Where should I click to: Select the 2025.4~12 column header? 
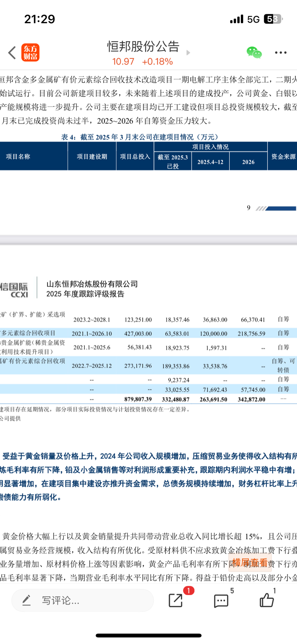pos(210,162)
